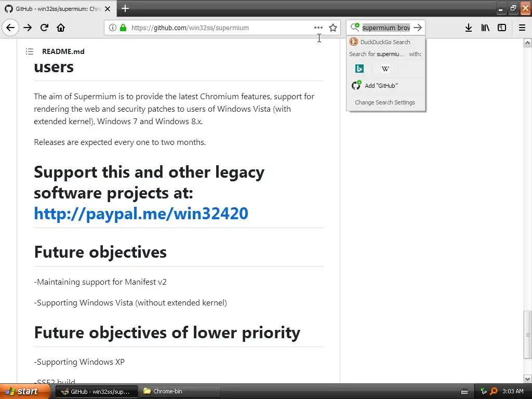This screenshot has height=399, width=532.
Task: Search with Wikipedia engine icon
Action: coord(385,69)
